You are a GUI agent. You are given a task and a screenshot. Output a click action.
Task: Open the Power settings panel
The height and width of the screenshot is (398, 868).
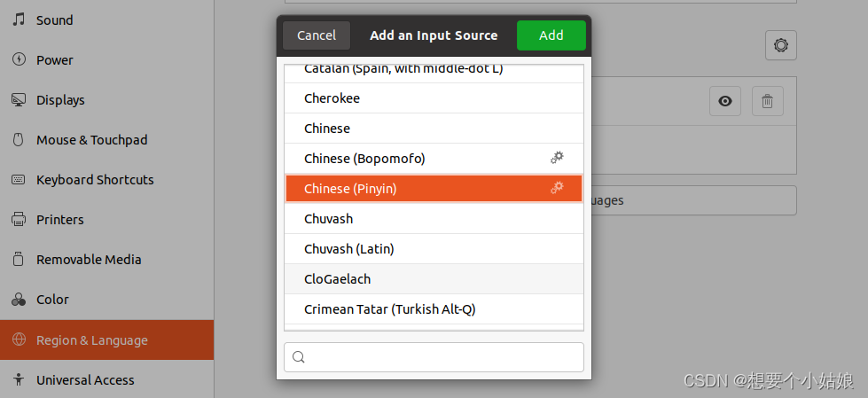54,60
